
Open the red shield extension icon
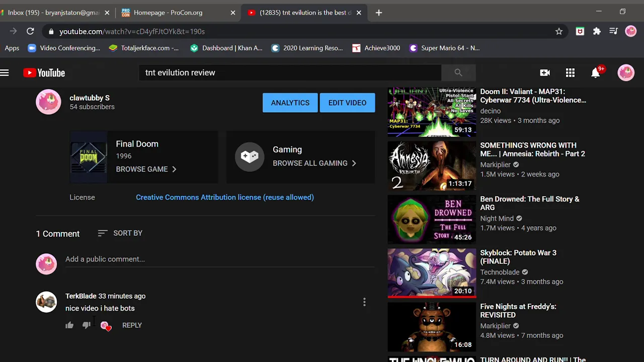coord(580,31)
